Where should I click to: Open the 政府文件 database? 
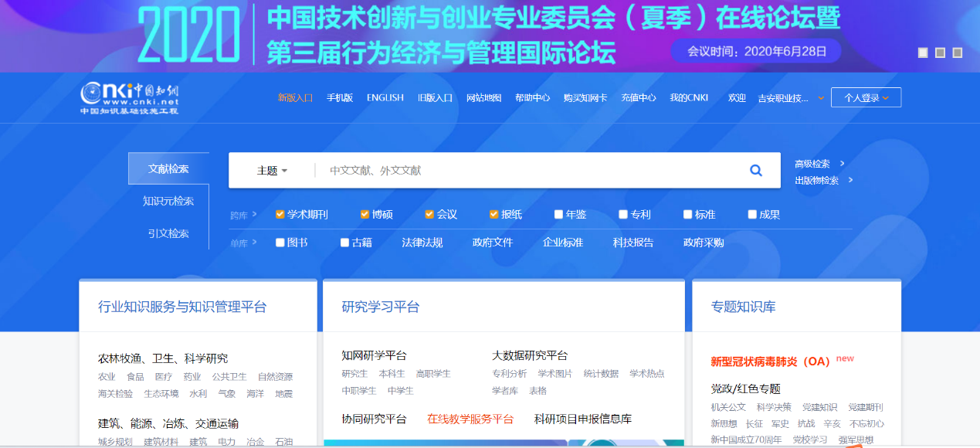point(493,243)
